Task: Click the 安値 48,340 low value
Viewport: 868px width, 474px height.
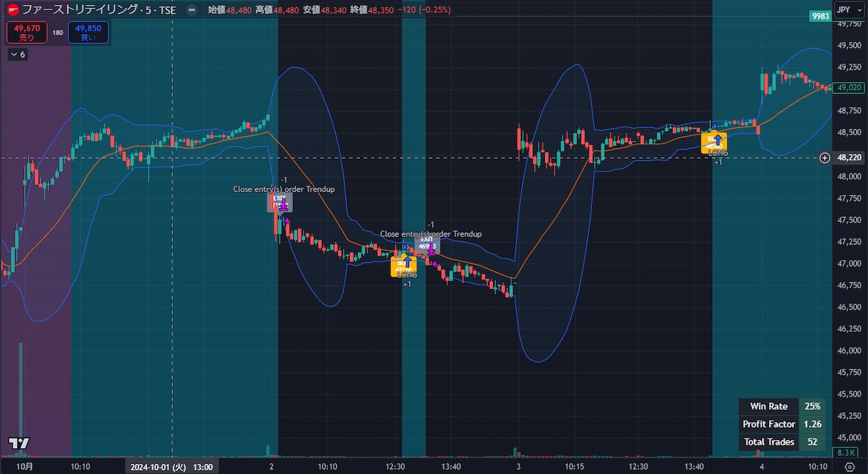Action: (325, 10)
